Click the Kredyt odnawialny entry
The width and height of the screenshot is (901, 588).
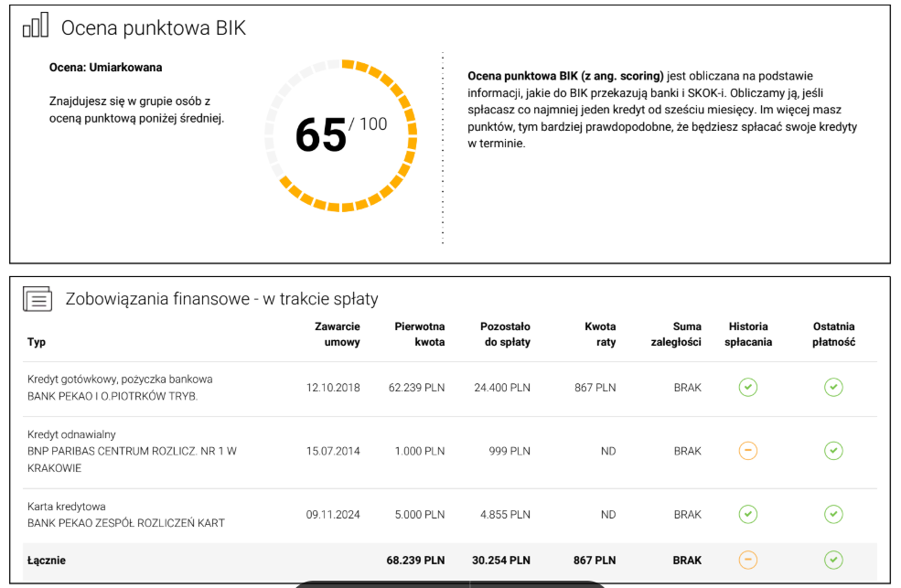click(71, 434)
